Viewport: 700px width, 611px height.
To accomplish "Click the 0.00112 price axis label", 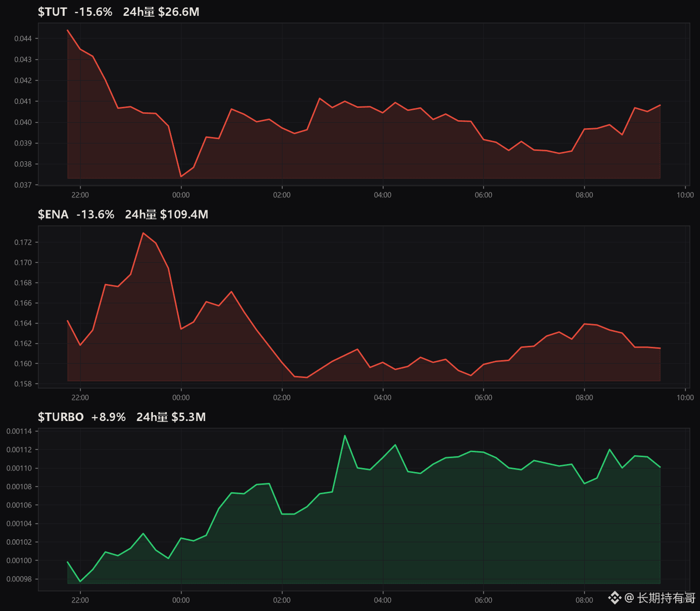I will [19, 450].
